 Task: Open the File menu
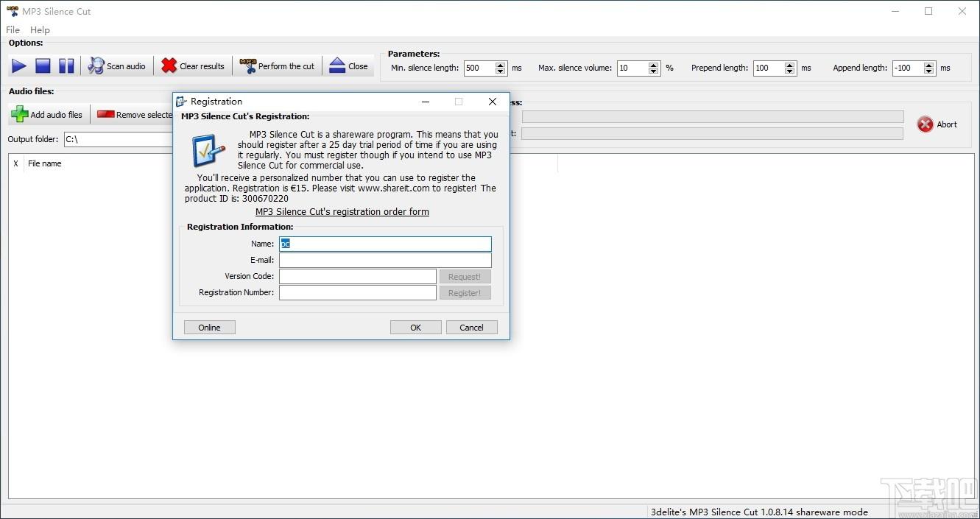point(13,30)
